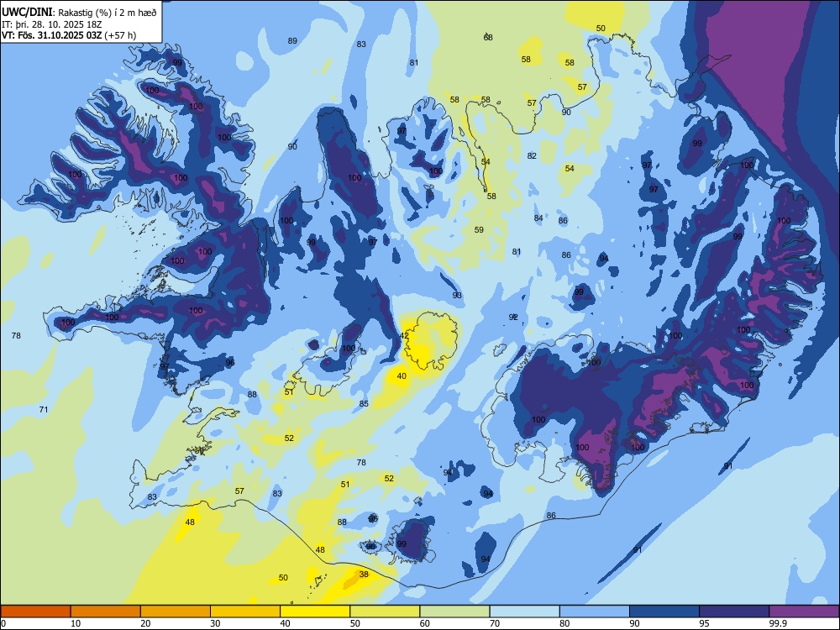Click the '99.9' legend tick label
The image size is (840, 630).
click(x=777, y=623)
